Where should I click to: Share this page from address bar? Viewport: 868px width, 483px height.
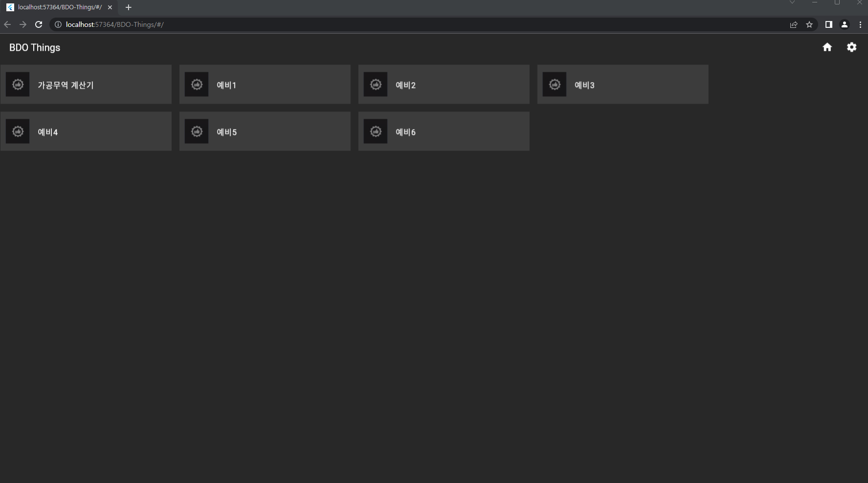tap(794, 24)
